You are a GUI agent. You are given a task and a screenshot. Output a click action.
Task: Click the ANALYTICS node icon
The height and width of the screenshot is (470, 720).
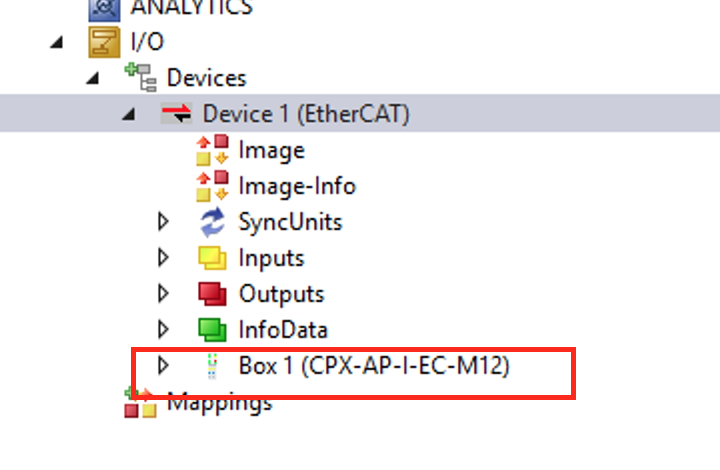[x=104, y=9]
